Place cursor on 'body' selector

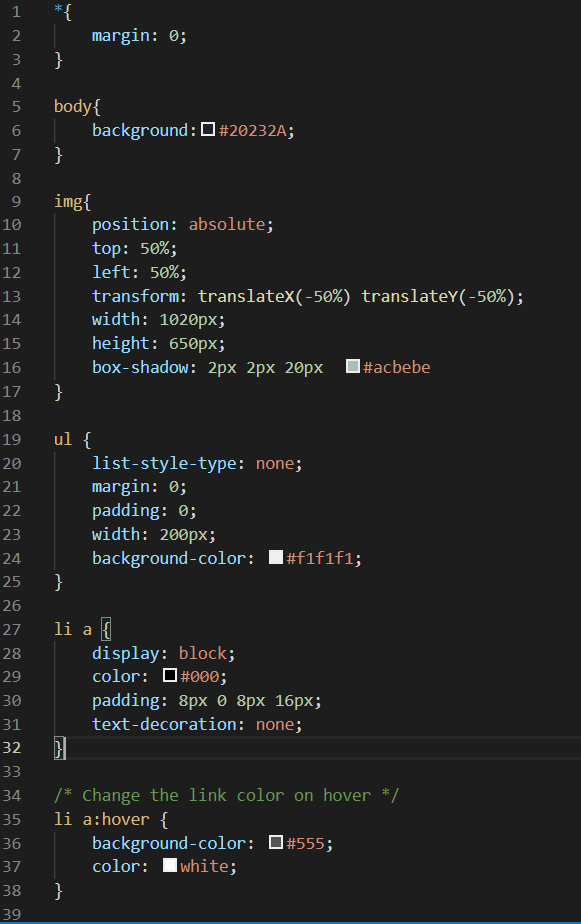point(73,107)
